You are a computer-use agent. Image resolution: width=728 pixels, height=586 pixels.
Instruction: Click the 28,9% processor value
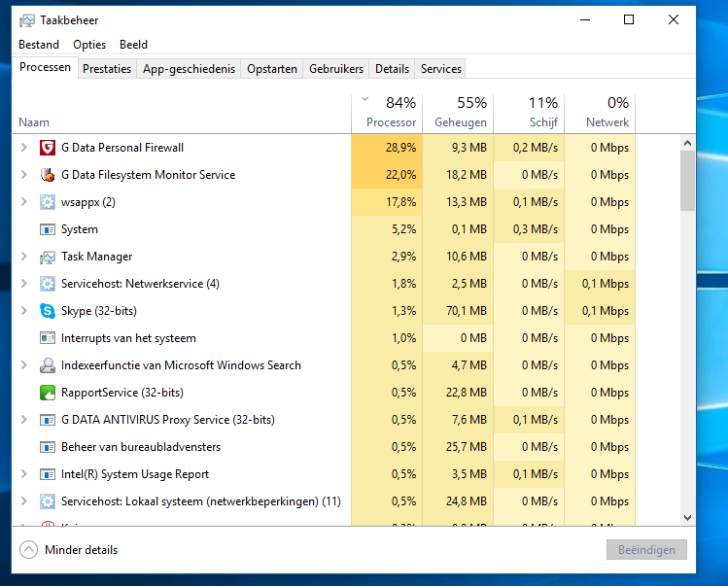[x=400, y=148]
